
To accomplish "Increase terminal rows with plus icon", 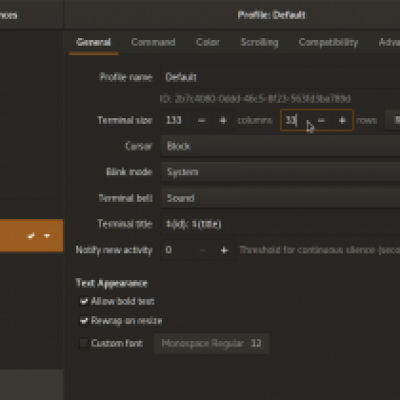I will click(342, 120).
